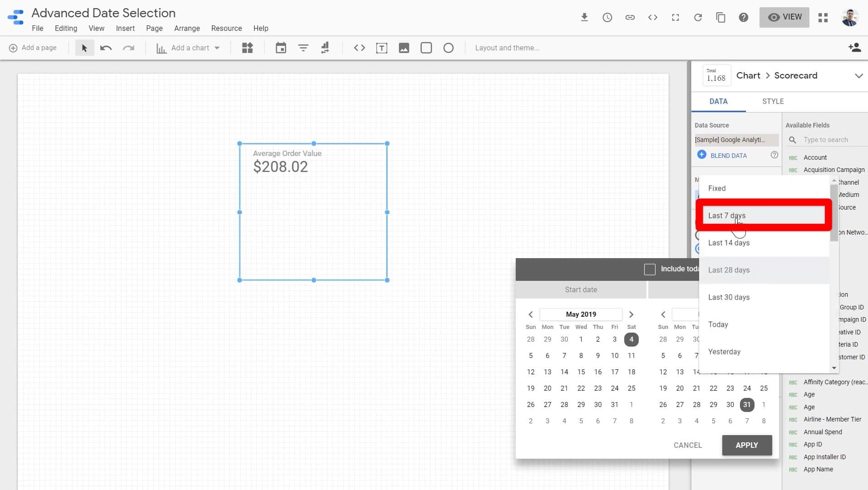Open version history

[x=607, y=17]
